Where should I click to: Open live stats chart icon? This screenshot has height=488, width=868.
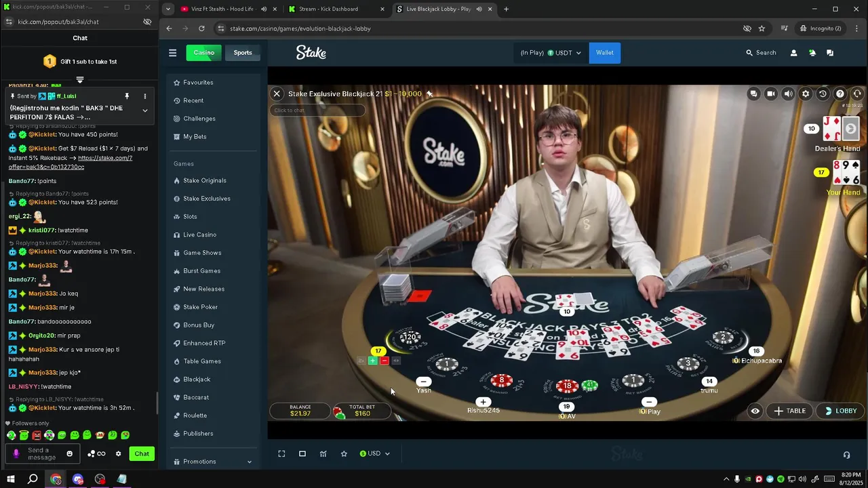pos(323,453)
